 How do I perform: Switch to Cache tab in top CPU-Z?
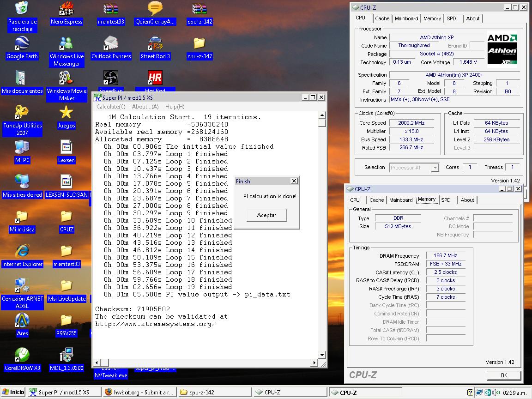382,18
